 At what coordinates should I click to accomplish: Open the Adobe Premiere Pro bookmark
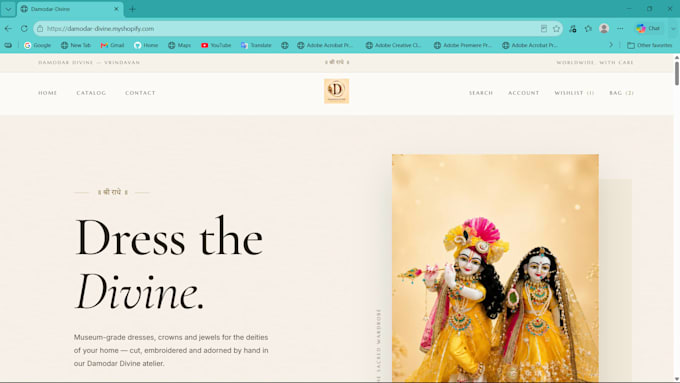462,45
